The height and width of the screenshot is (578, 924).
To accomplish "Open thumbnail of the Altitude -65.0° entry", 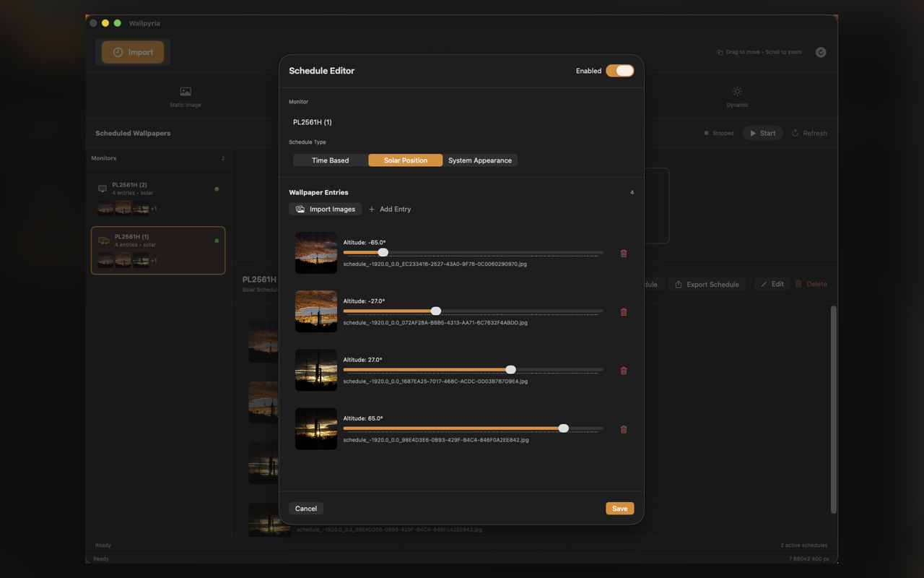I will coord(316,253).
